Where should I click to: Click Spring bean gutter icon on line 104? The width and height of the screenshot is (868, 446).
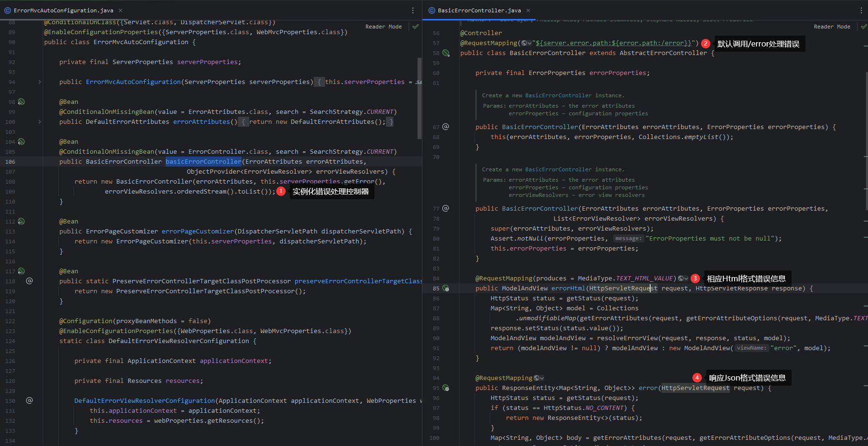(x=21, y=141)
